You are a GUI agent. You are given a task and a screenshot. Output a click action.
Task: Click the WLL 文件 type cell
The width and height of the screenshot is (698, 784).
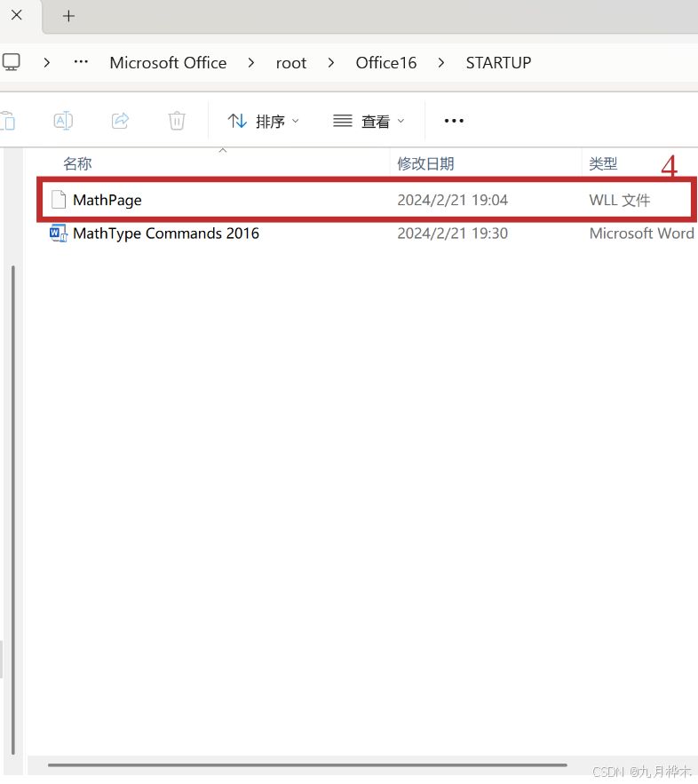point(620,200)
